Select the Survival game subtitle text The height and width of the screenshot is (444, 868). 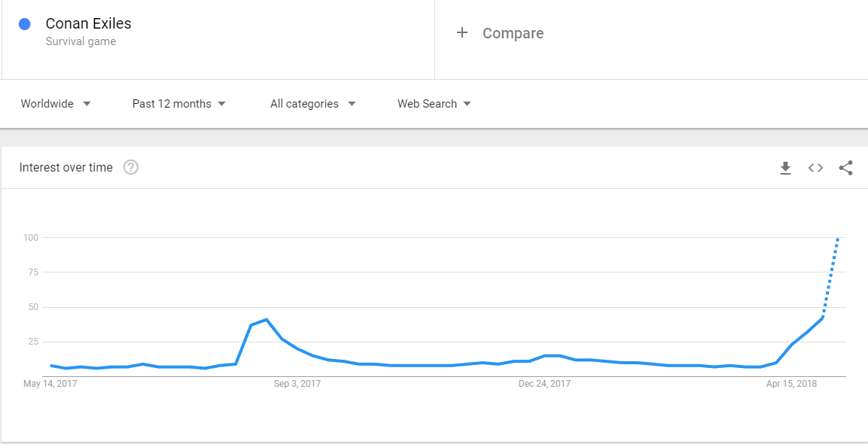click(x=81, y=41)
